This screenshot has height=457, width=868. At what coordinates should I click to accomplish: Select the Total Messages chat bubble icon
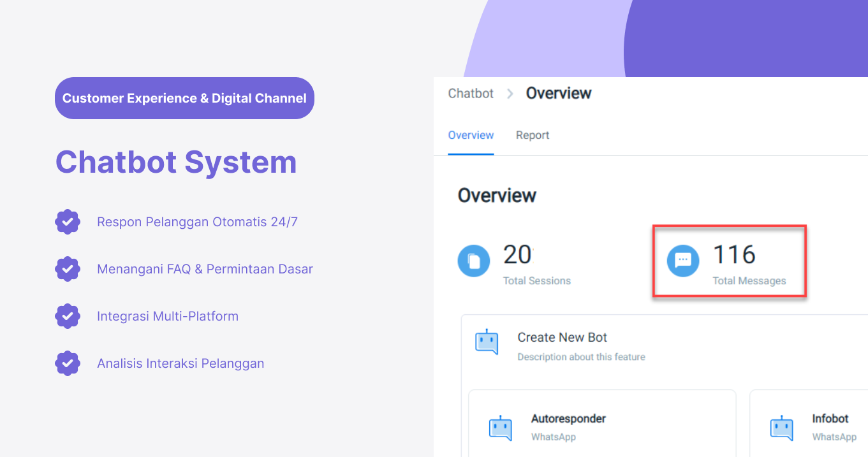click(x=682, y=261)
